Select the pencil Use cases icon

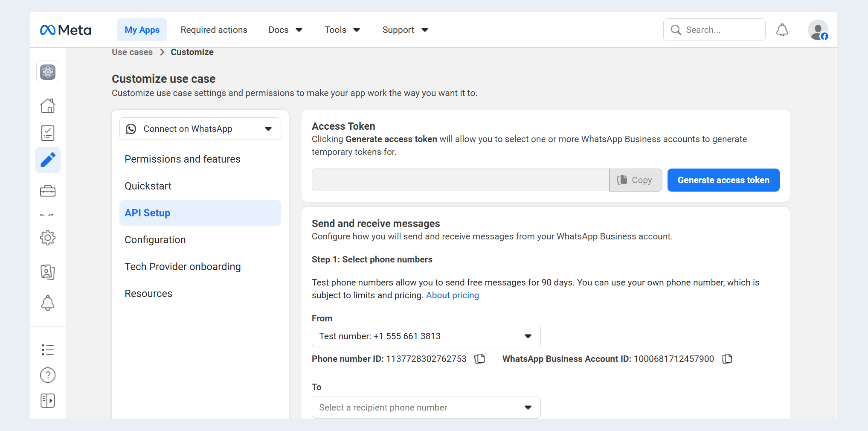(x=48, y=160)
